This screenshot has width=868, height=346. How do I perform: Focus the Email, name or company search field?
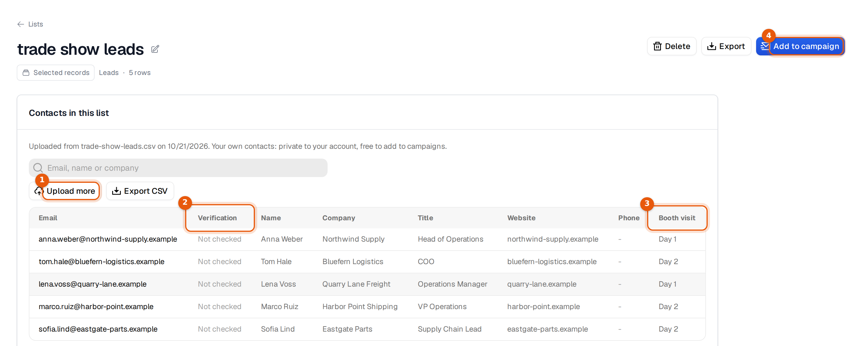[x=178, y=168]
